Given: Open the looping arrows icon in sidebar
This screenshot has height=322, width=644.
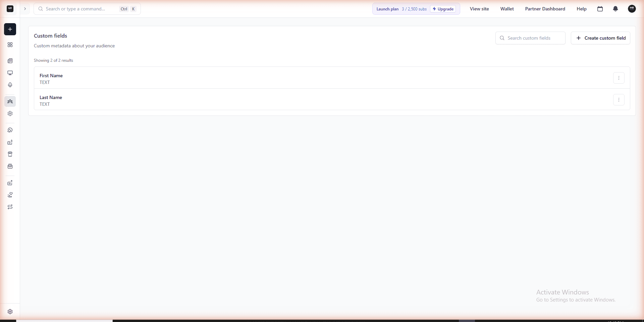Looking at the screenshot, I should click(10, 207).
